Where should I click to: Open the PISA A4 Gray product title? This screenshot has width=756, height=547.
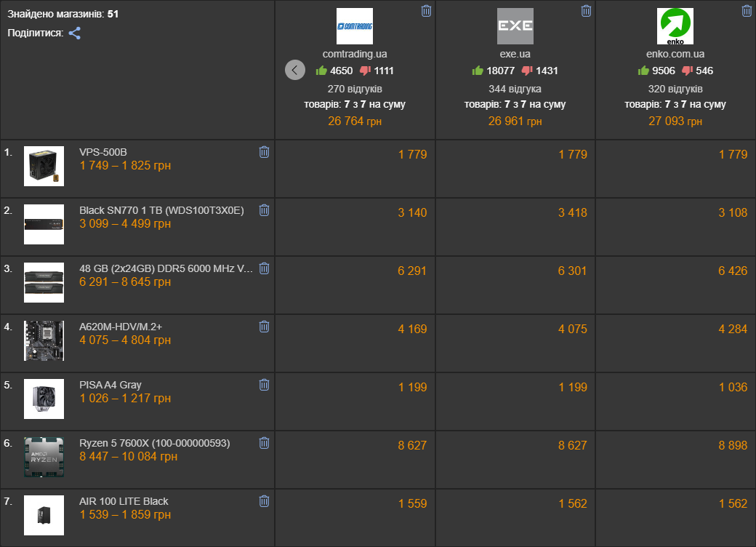pyautogui.click(x=110, y=385)
